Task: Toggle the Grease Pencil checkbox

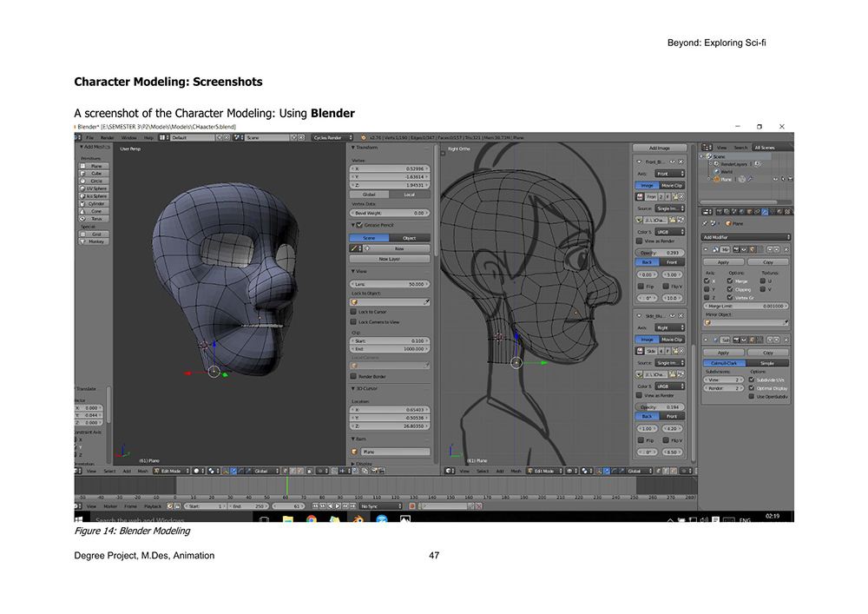Action: click(x=360, y=225)
